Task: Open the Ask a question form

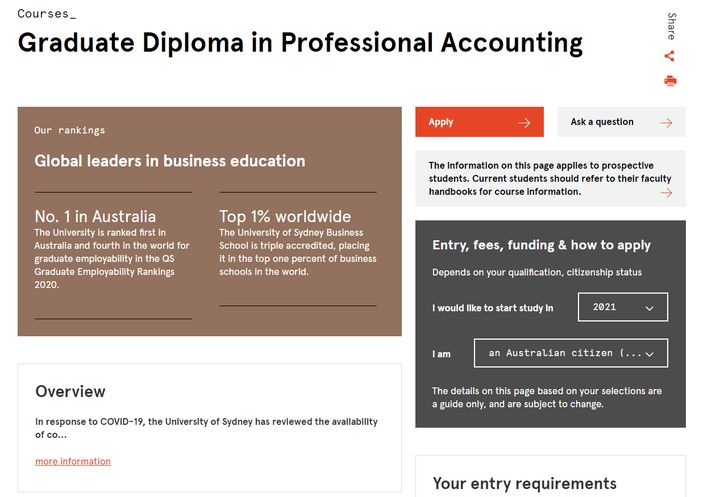Action: (x=621, y=122)
